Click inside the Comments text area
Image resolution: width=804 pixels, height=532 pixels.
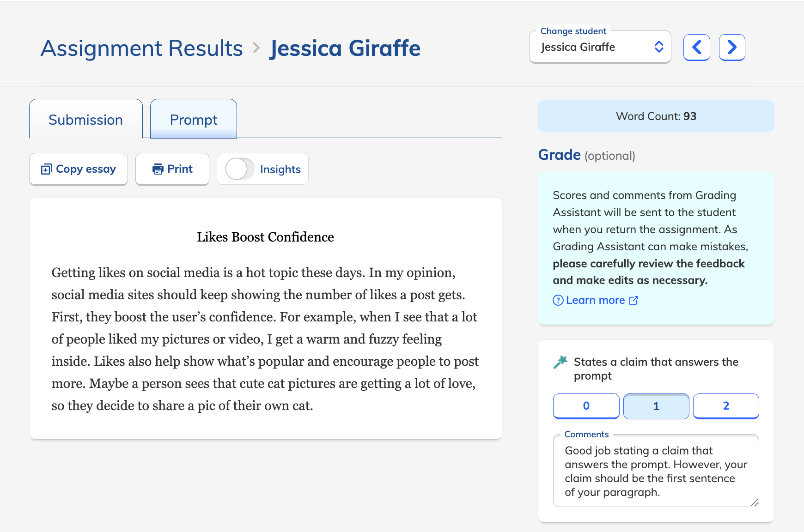coord(655,471)
